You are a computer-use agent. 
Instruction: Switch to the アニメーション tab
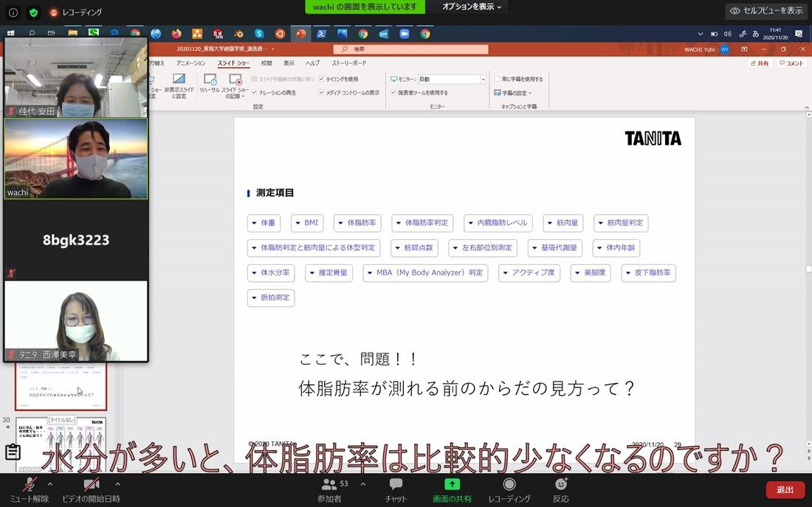190,63
